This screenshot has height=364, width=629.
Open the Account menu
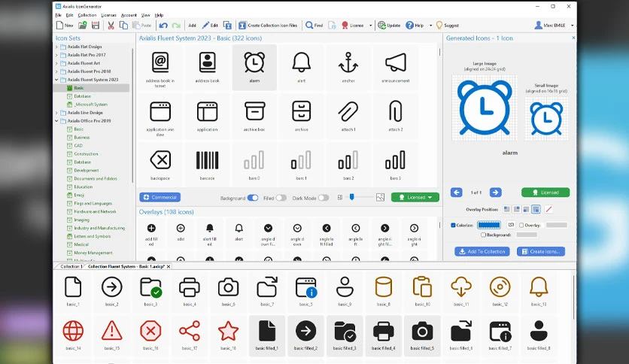click(129, 15)
